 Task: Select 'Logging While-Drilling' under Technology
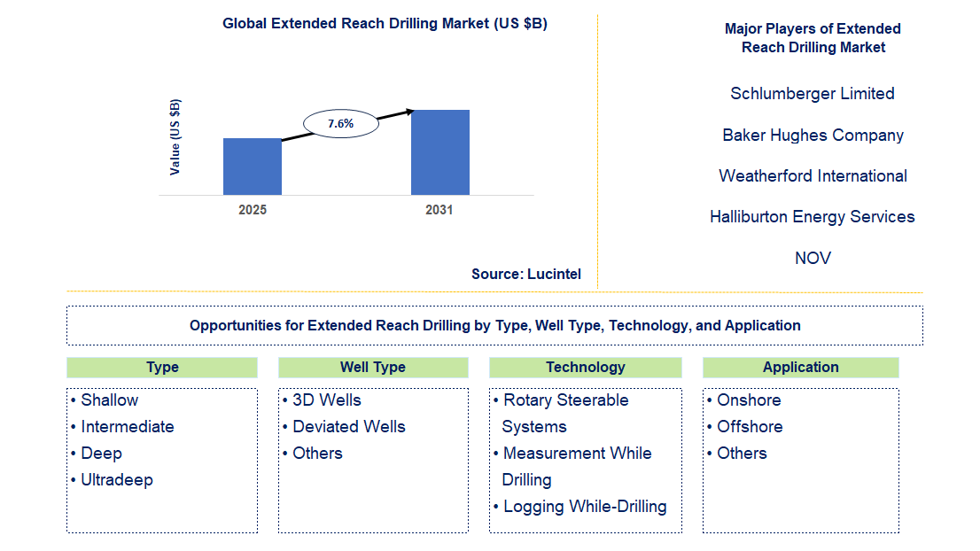pyautogui.click(x=585, y=507)
